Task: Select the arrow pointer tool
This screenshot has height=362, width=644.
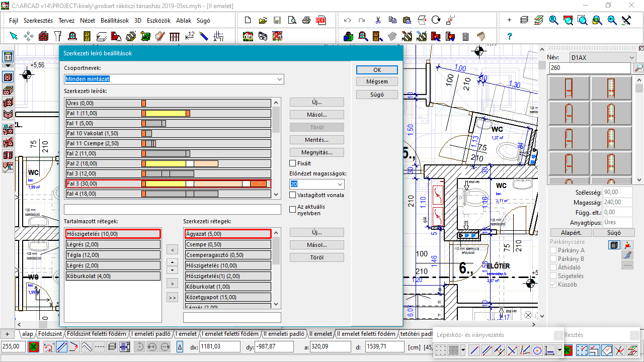Action: pyautogui.click(x=14, y=36)
